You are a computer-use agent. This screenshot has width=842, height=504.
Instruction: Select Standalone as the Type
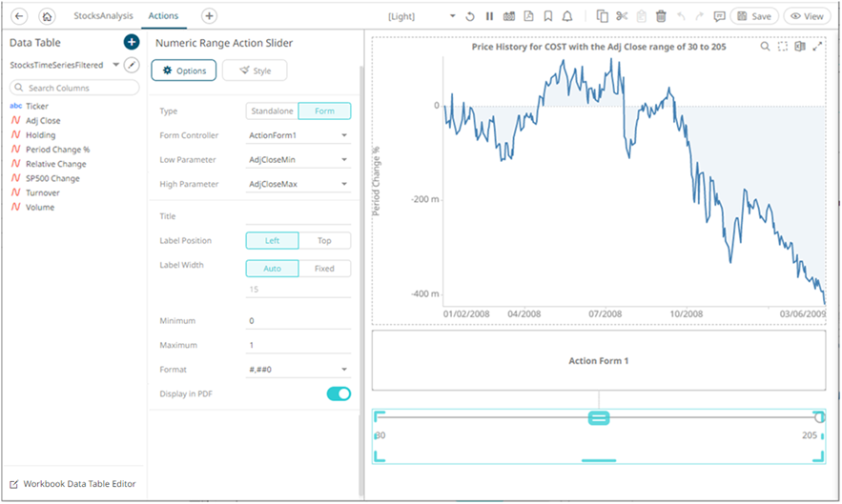pyautogui.click(x=272, y=111)
